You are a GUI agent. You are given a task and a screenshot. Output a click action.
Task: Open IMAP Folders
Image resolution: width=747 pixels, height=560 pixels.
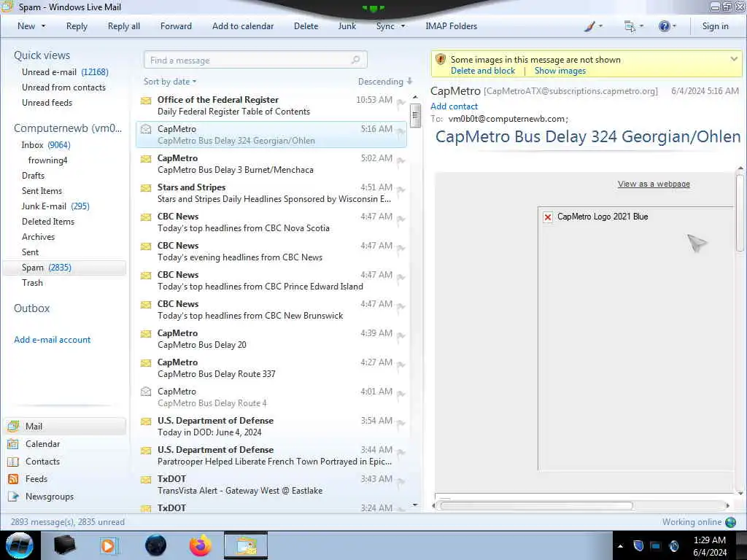[x=451, y=26]
